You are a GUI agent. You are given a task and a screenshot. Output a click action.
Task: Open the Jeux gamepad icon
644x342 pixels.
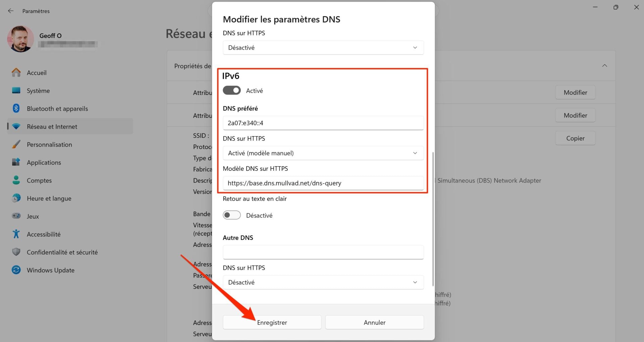16,216
